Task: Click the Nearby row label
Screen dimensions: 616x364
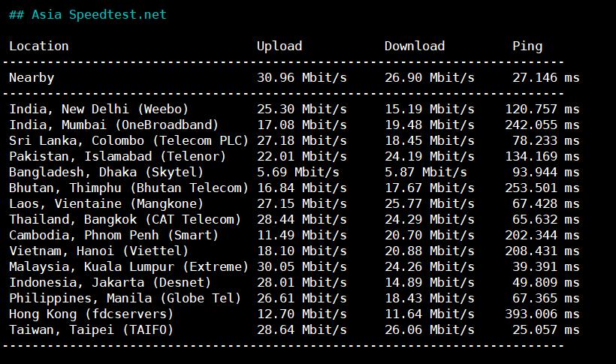Action: [x=32, y=77]
